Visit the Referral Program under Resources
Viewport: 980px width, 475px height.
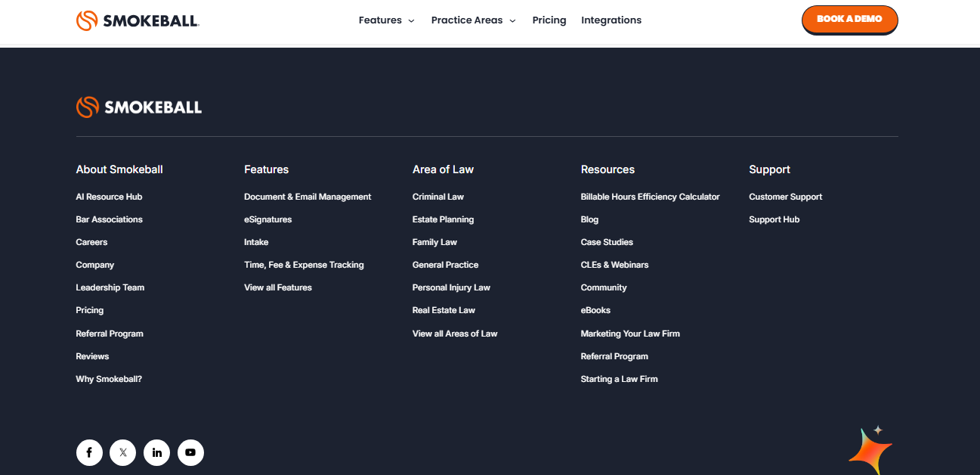614,355
